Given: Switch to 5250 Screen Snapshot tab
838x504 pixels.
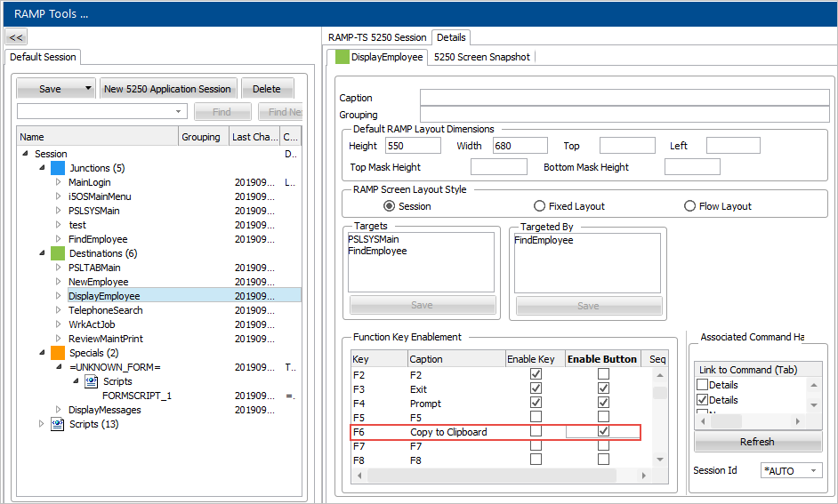Looking at the screenshot, I should point(481,57).
